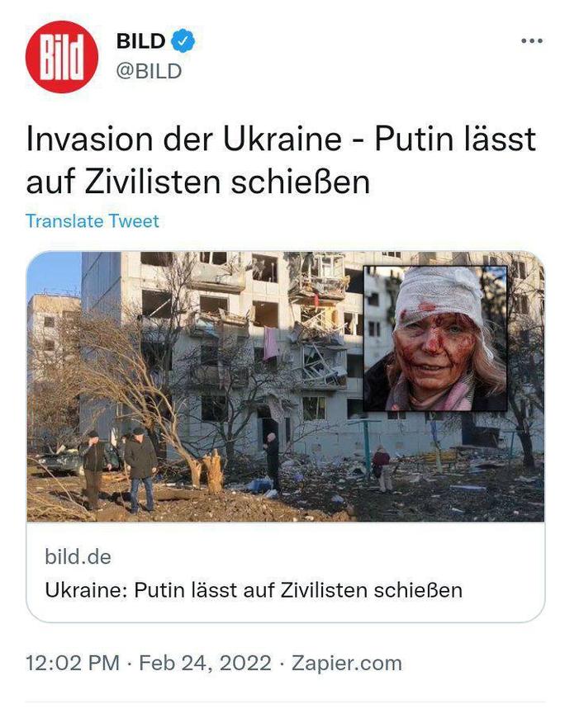This screenshot has width=565, height=728.
Task: Open the three-dot more options menu
Action: [532, 41]
